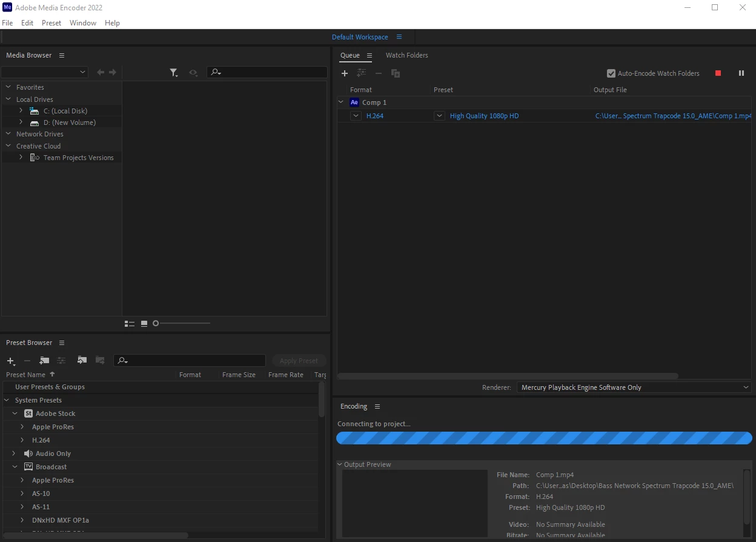Delete preset with minus icon

(27, 361)
